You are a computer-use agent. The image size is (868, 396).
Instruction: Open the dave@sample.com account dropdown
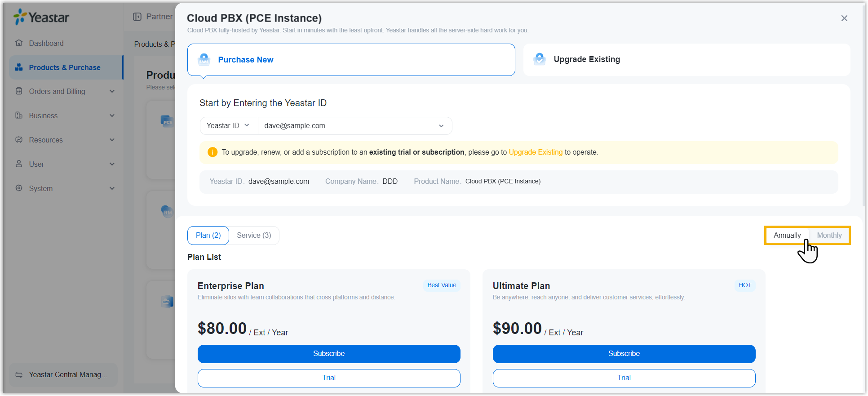[354, 126]
